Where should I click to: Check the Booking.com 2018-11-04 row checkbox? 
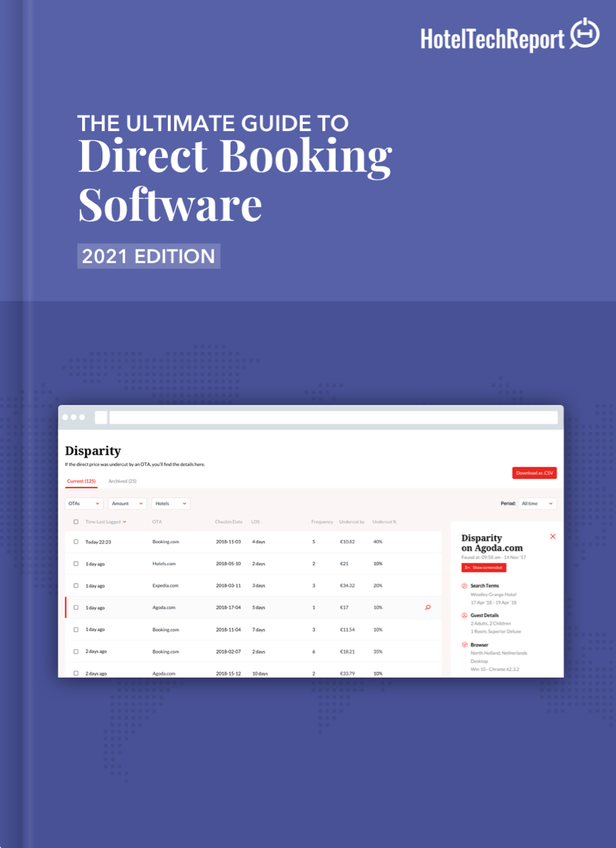[x=76, y=630]
